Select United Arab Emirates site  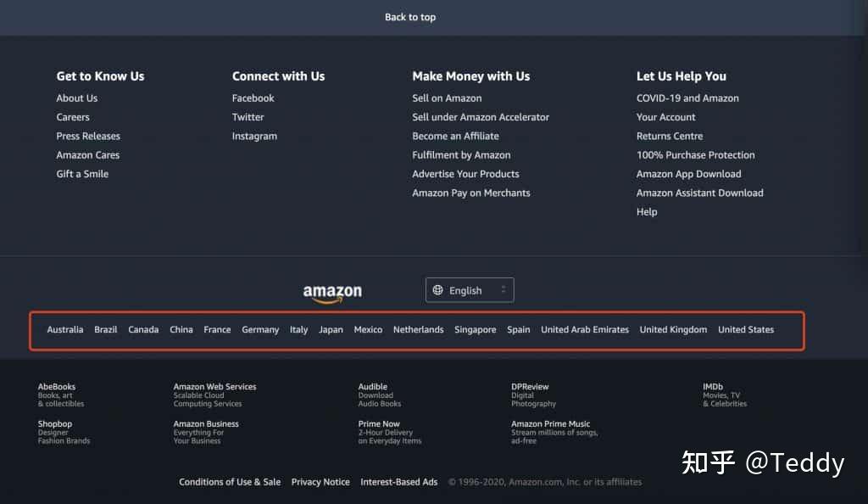point(585,329)
